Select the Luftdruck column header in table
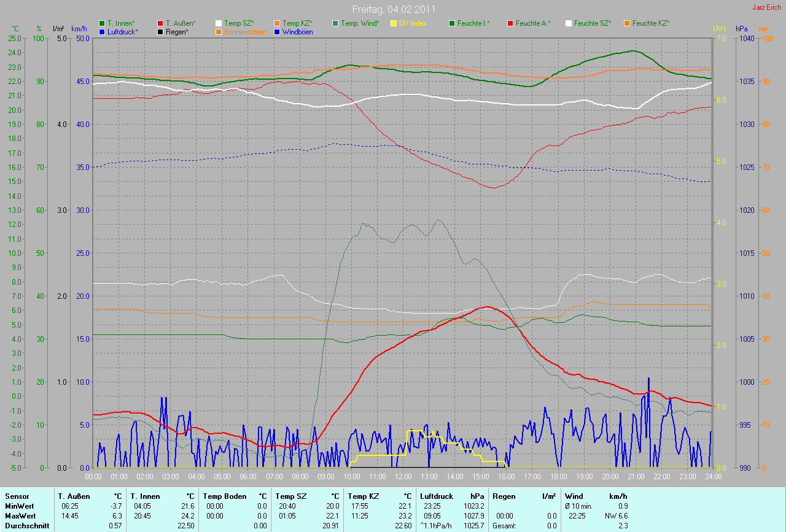This screenshot has width=786, height=532. (x=437, y=496)
